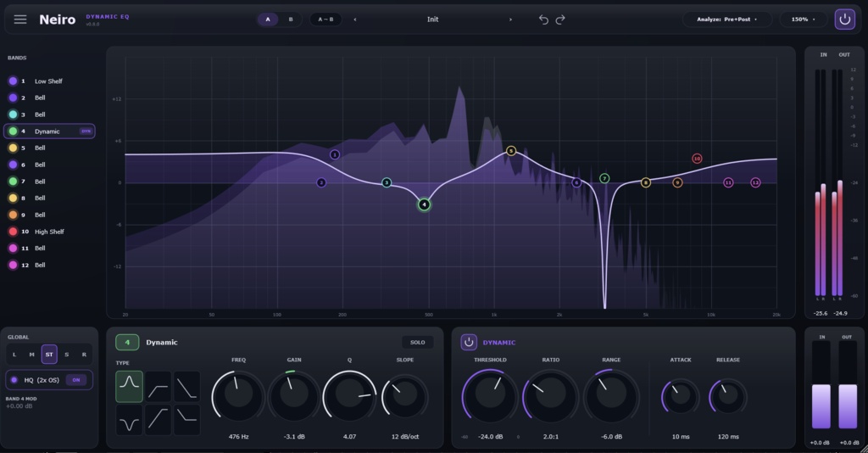
Task: Toggle band 10 High Shelf enable dot
Action: [x=13, y=232]
